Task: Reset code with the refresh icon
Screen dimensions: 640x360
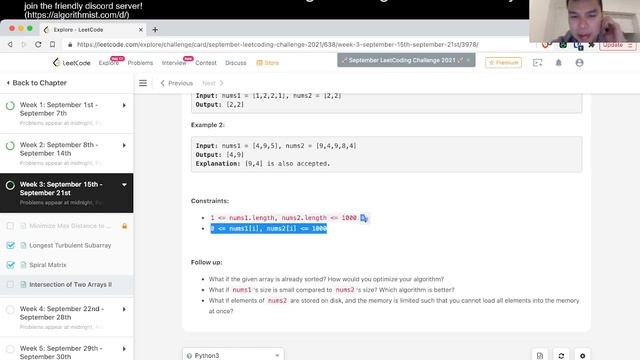Action: point(561,356)
